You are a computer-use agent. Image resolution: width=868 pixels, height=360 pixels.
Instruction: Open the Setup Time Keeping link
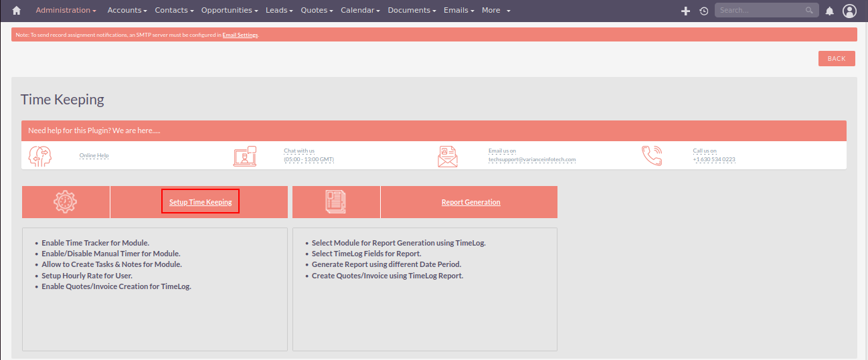[200, 202]
